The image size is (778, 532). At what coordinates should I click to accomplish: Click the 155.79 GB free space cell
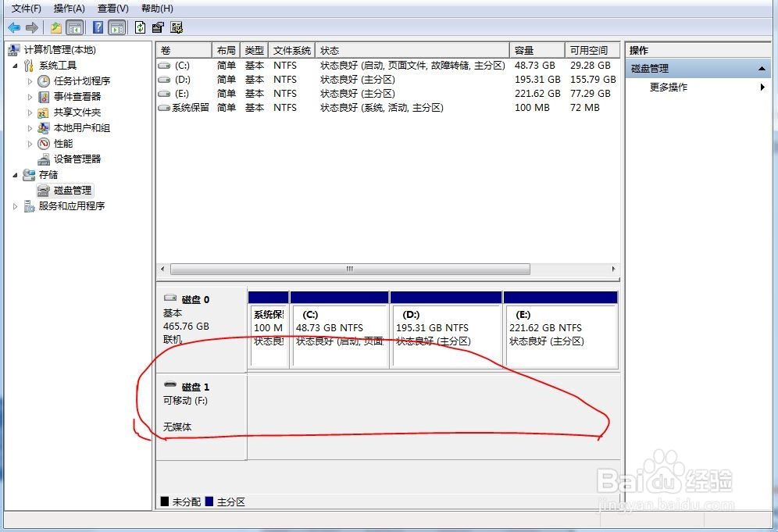click(x=593, y=80)
